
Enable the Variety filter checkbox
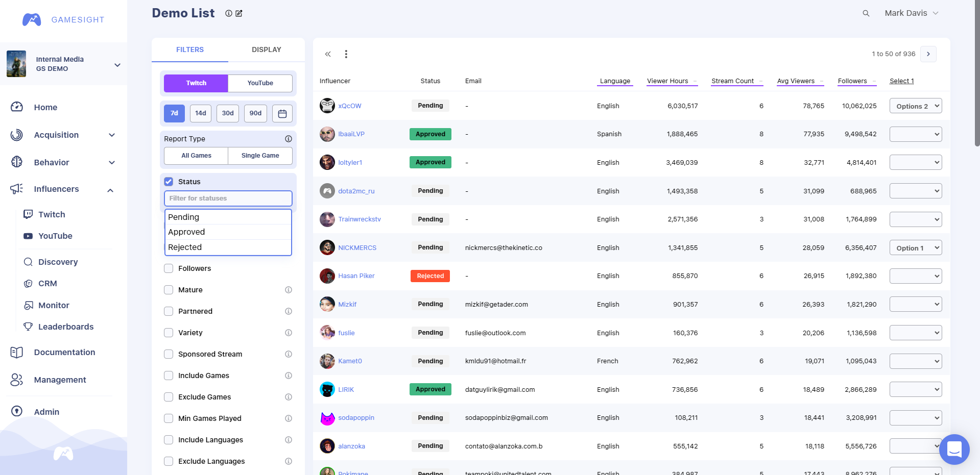pos(169,333)
